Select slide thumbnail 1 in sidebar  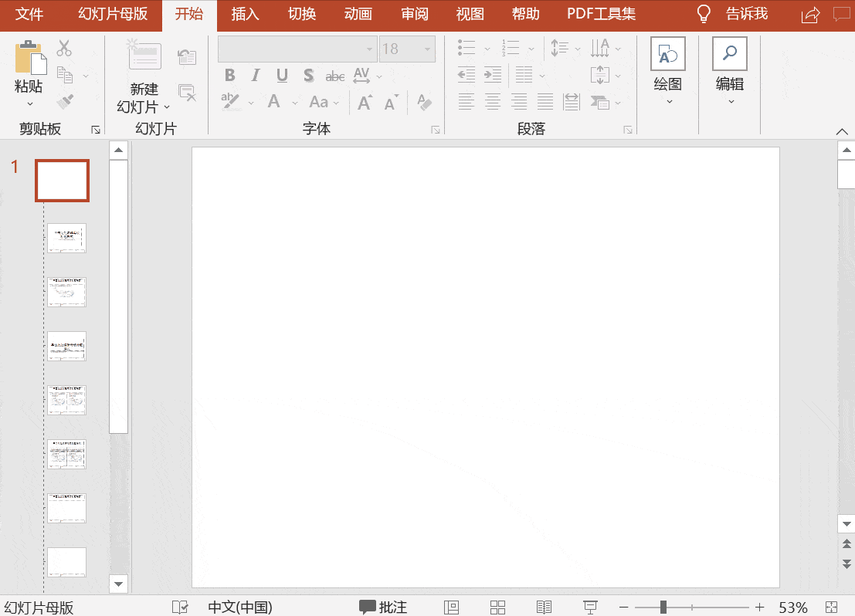62,180
